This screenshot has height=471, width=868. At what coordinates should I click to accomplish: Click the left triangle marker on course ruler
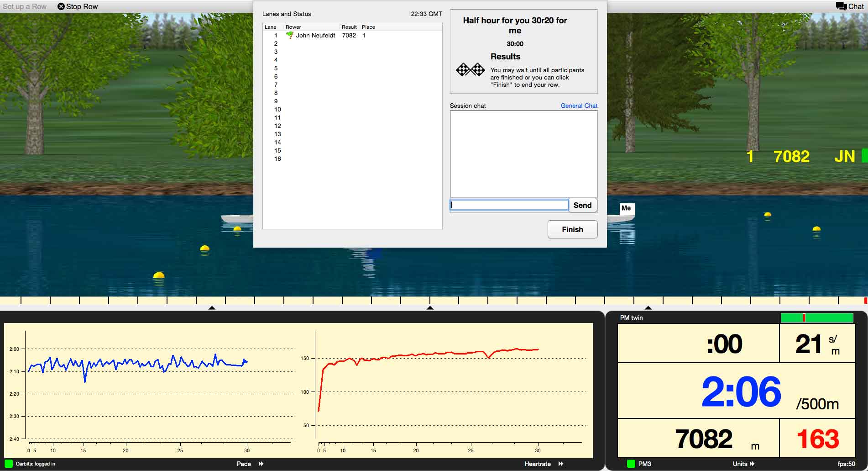(x=212, y=308)
